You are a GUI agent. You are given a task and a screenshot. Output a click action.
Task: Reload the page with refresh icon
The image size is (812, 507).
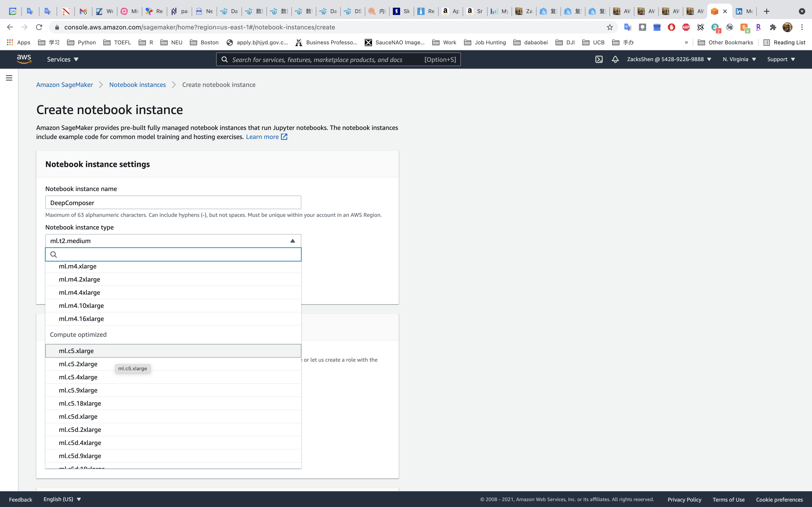click(x=39, y=27)
